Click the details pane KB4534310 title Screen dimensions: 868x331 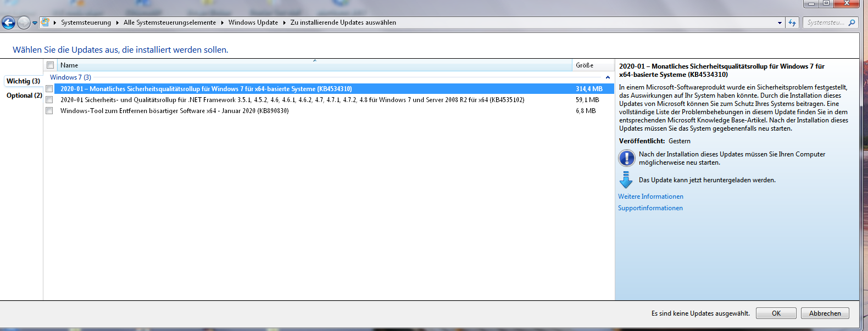coord(722,70)
